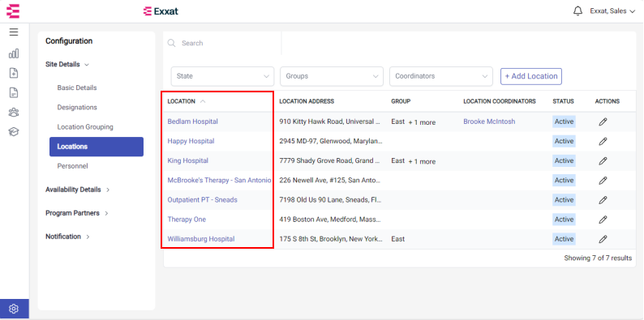Click the Exxat logo in top-left corner
This screenshot has height=320, width=644.
pos(13,11)
